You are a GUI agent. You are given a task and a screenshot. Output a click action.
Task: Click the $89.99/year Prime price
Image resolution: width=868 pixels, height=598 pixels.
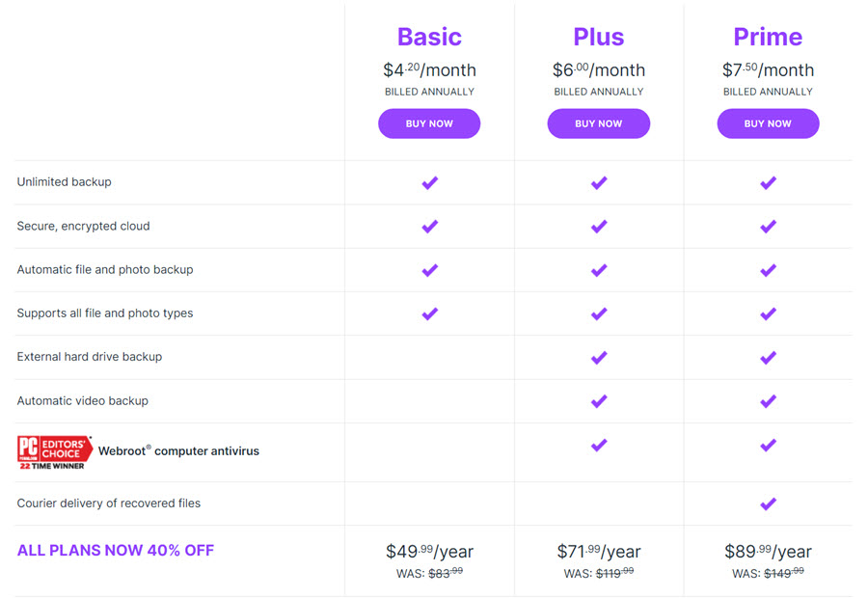point(768,552)
